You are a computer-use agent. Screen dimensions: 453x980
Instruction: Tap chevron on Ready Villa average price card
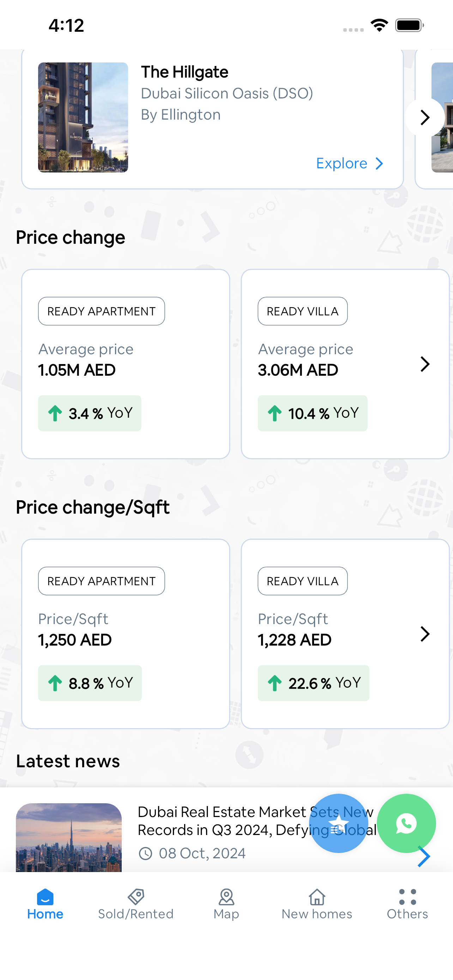(425, 364)
